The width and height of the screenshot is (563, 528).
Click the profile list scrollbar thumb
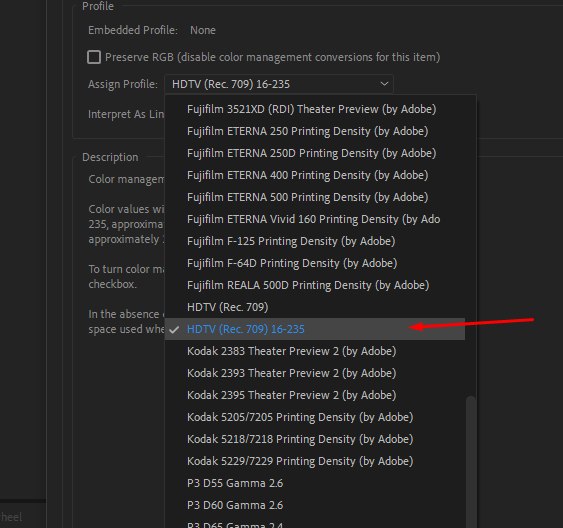[x=471, y=462]
